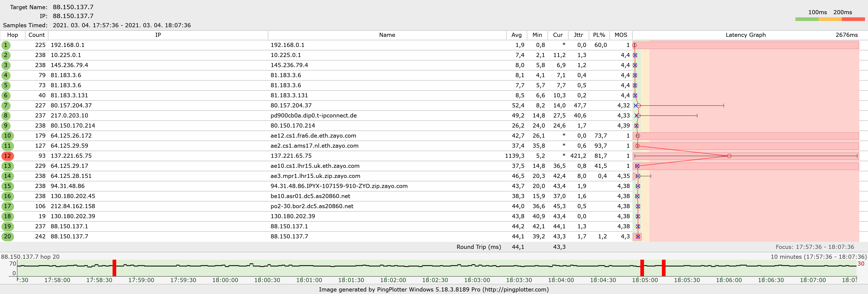Click the hop 12 latency graph circle marker
868x294 pixels.
coord(729,156)
